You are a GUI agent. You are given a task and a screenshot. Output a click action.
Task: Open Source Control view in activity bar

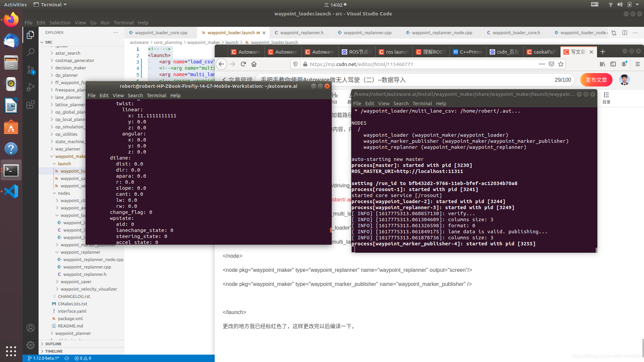[31, 70]
